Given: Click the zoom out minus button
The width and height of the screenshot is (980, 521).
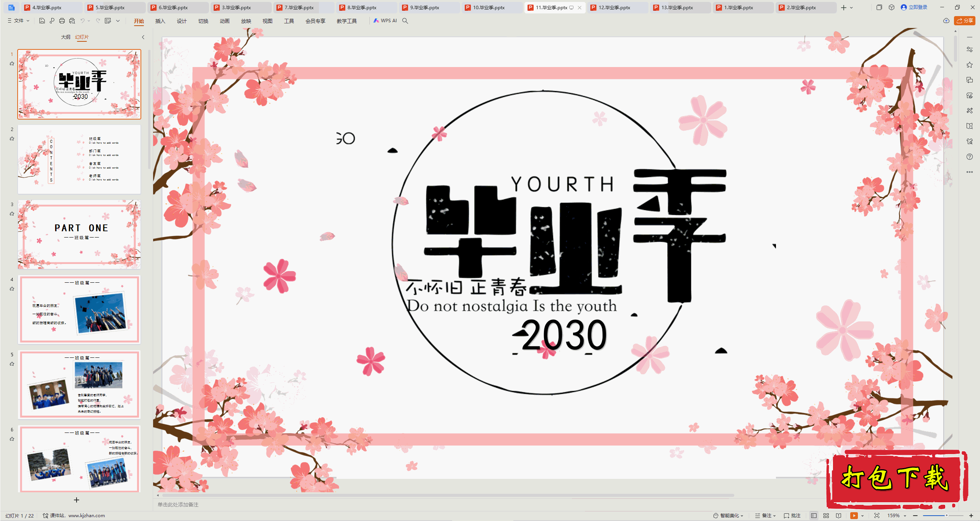Looking at the screenshot, I should pos(915,516).
